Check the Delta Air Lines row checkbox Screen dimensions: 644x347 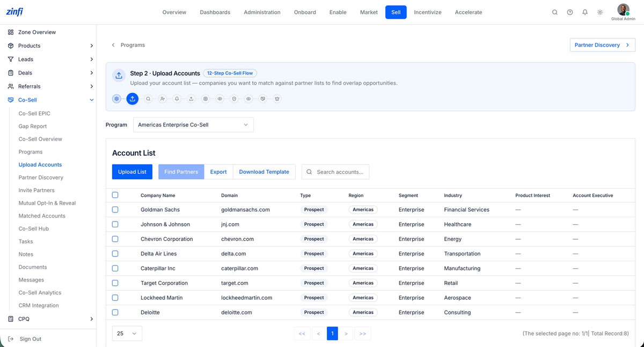pyautogui.click(x=115, y=254)
